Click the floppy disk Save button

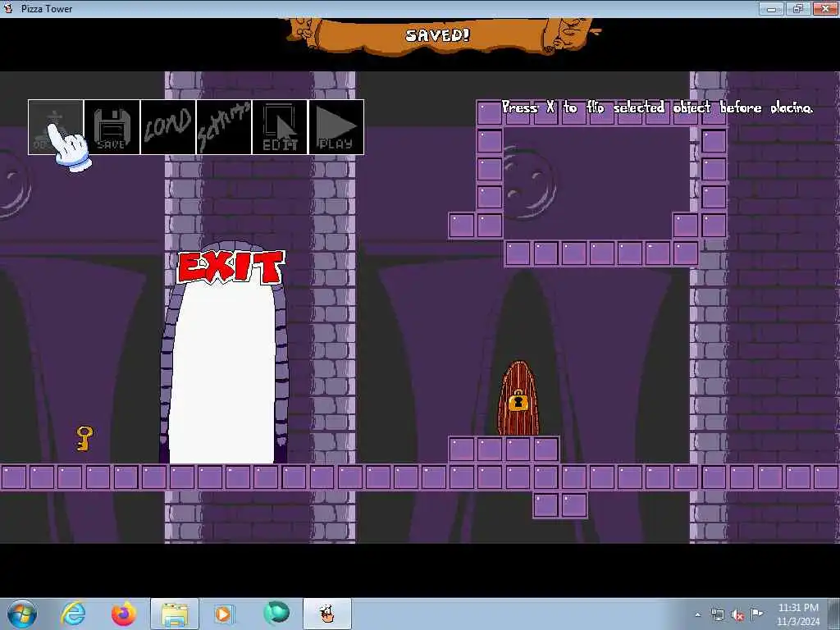(x=112, y=127)
